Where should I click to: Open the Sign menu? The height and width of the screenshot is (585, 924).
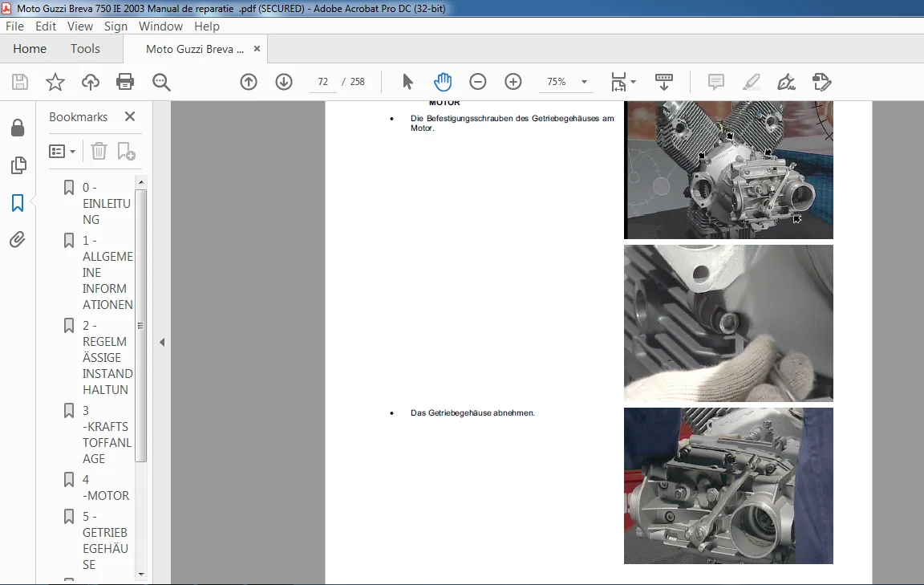coord(115,26)
